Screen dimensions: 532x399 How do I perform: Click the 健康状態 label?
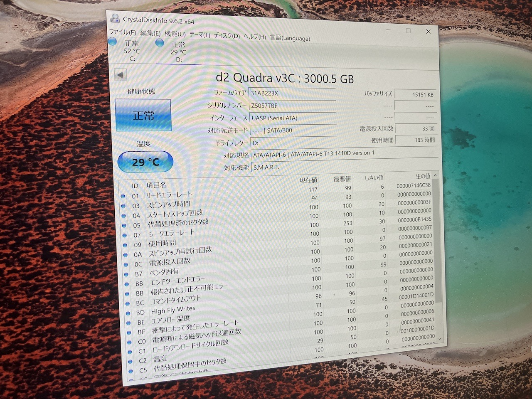point(141,91)
